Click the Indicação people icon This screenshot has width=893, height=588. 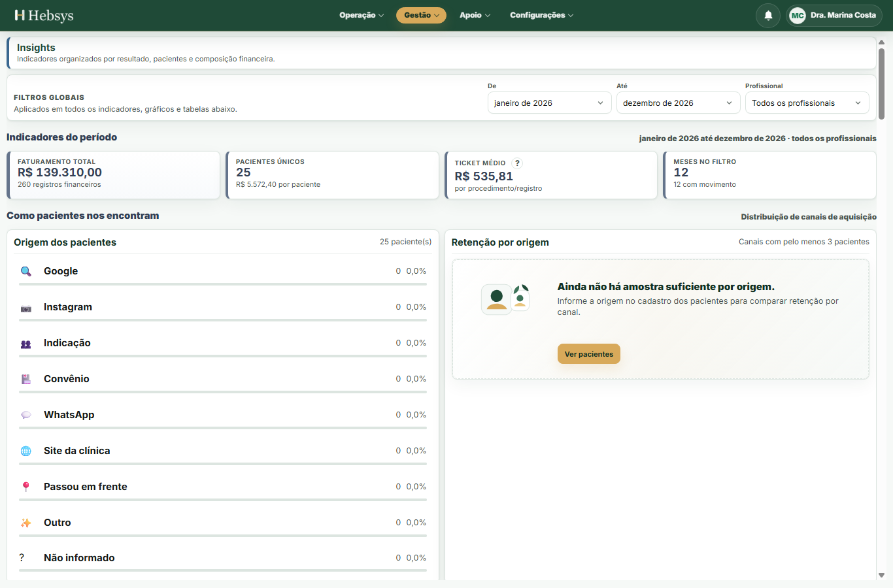tap(26, 344)
